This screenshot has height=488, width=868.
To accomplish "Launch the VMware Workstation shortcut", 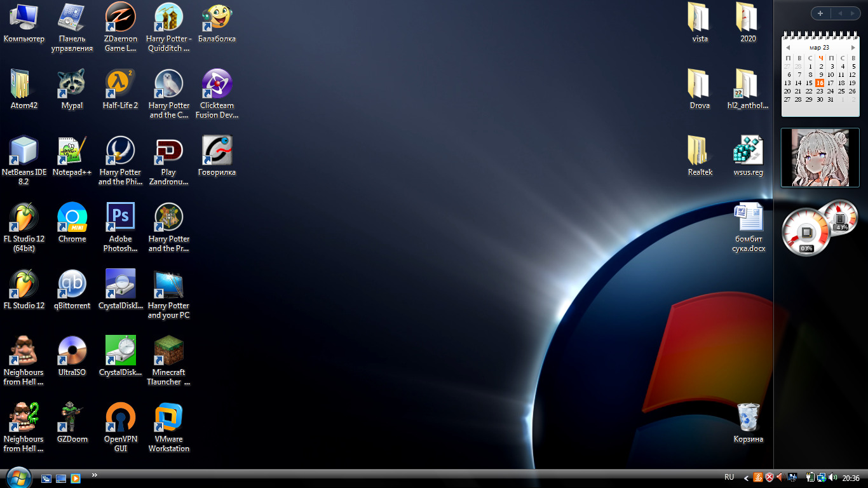I will [x=169, y=418].
